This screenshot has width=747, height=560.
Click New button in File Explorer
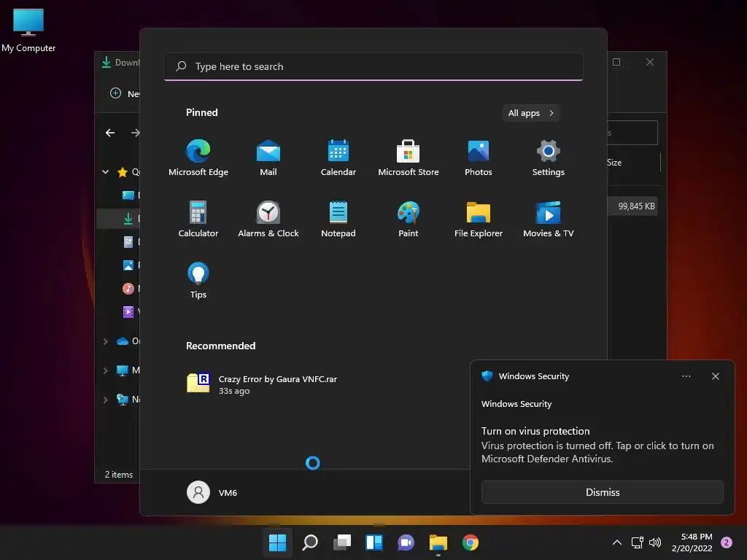pyautogui.click(x=125, y=93)
